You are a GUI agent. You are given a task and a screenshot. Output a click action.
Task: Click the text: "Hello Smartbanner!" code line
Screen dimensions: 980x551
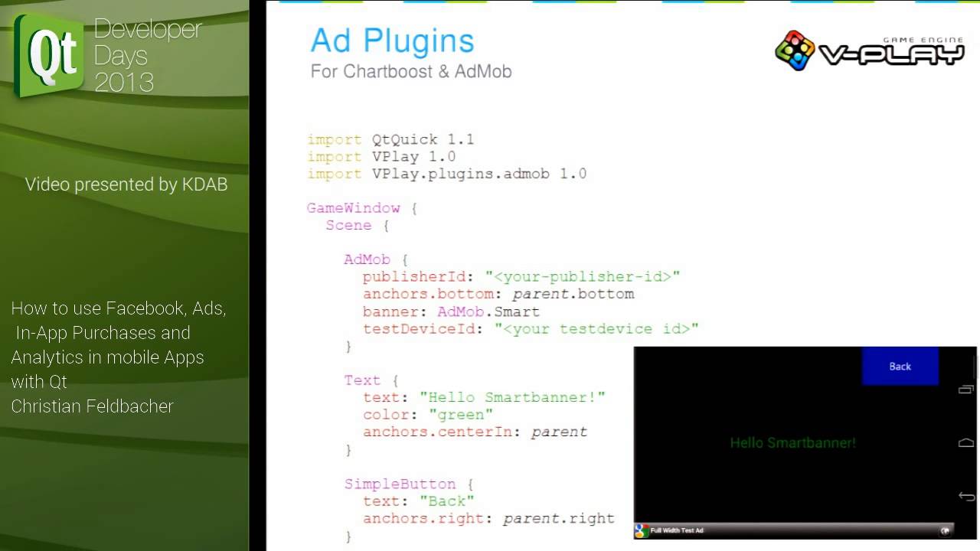[484, 397]
